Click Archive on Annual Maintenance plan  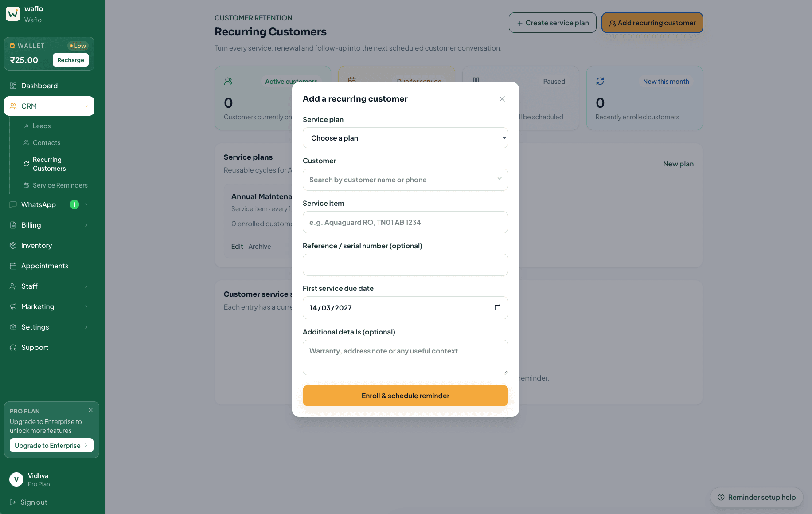pyautogui.click(x=260, y=247)
